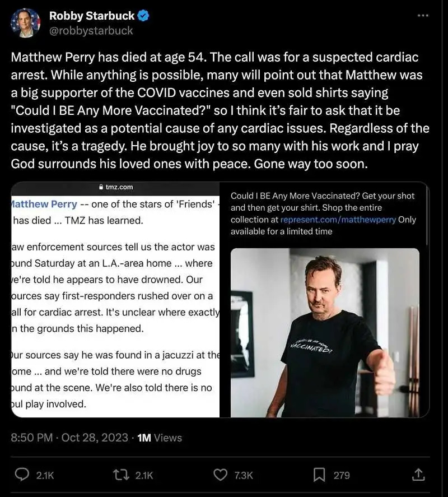
Task: Click the blue verified badge
Action: click(143, 16)
